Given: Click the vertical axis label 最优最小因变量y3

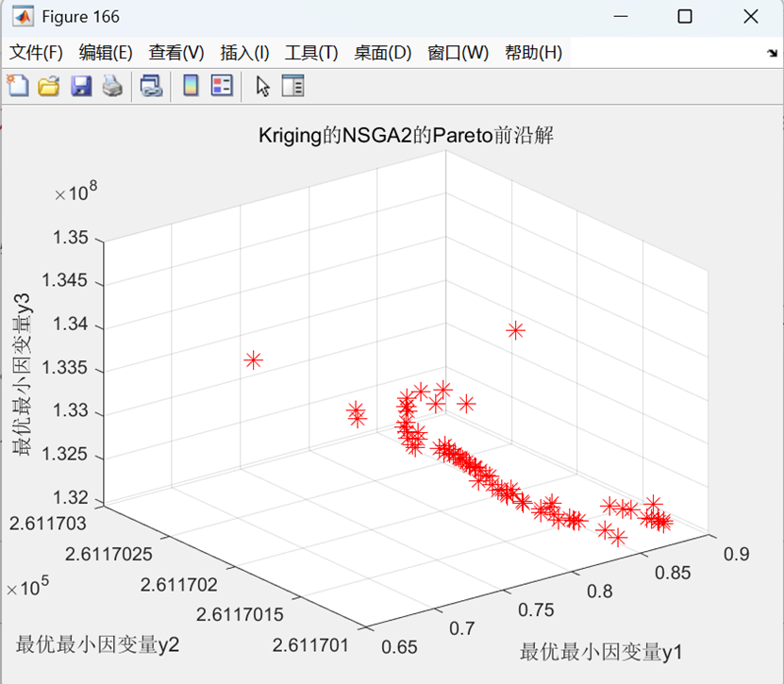Looking at the screenshot, I should (22, 375).
